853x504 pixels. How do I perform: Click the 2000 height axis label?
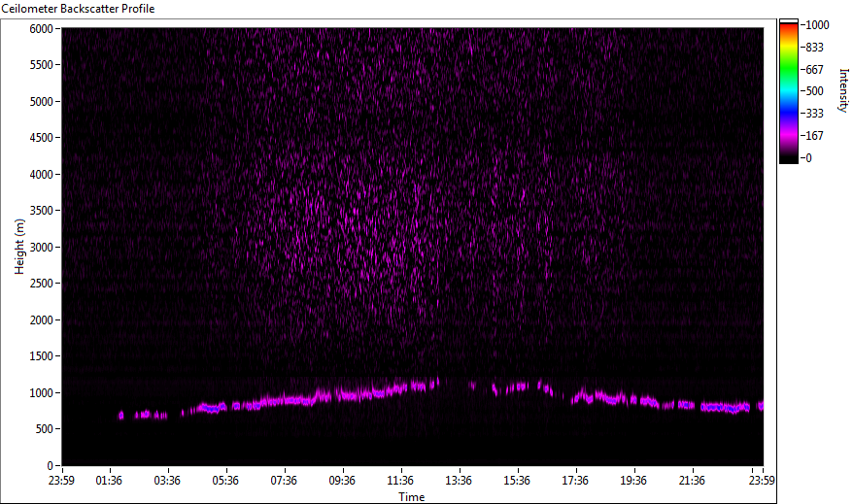coord(42,320)
